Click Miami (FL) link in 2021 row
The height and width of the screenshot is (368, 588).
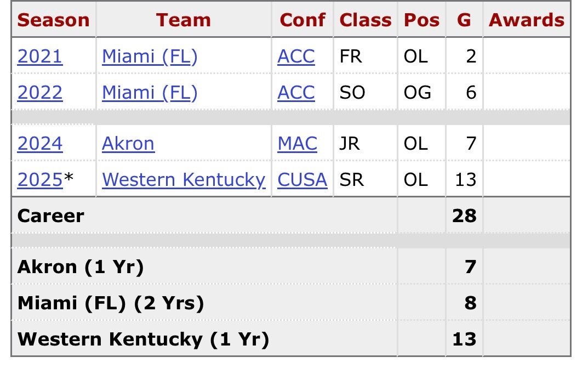pos(150,56)
